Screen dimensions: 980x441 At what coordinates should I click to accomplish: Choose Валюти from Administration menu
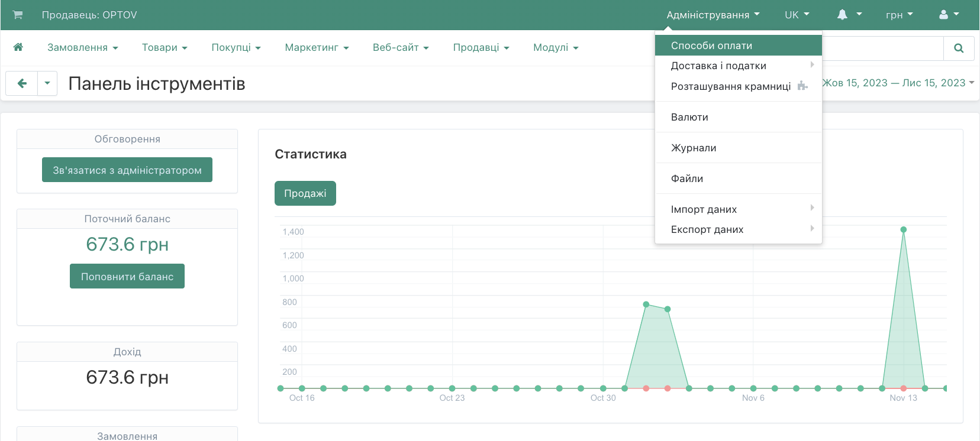(x=689, y=117)
